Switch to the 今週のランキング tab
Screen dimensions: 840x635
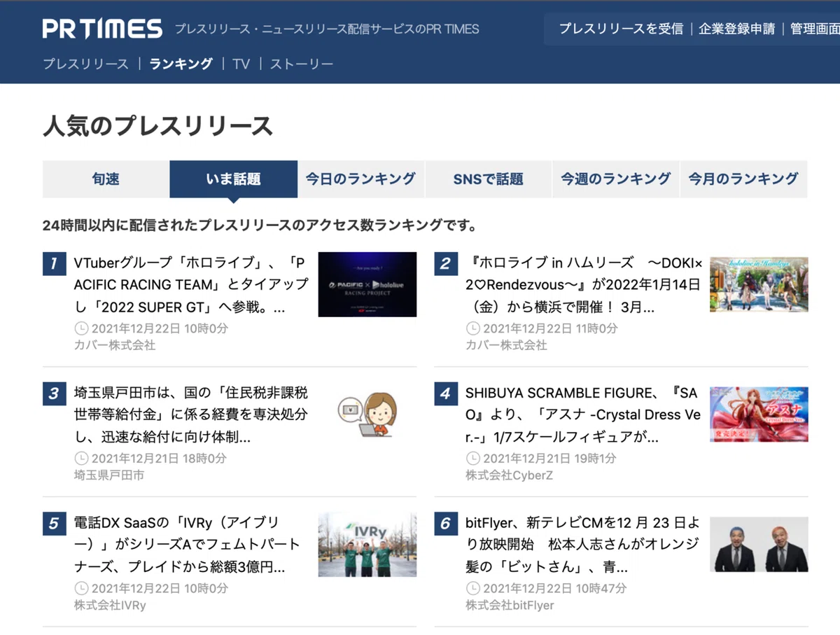tap(615, 179)
